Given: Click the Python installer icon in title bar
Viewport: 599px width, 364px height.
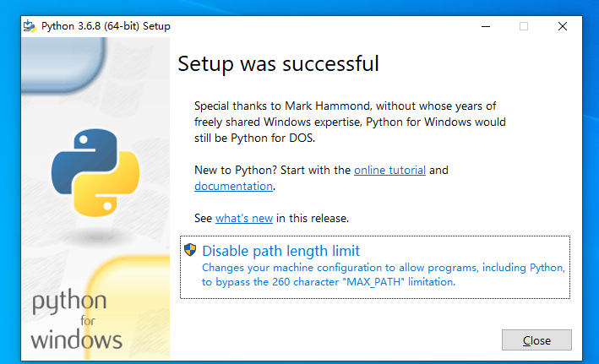Looking at the screenshot, I should click(30, 26).
